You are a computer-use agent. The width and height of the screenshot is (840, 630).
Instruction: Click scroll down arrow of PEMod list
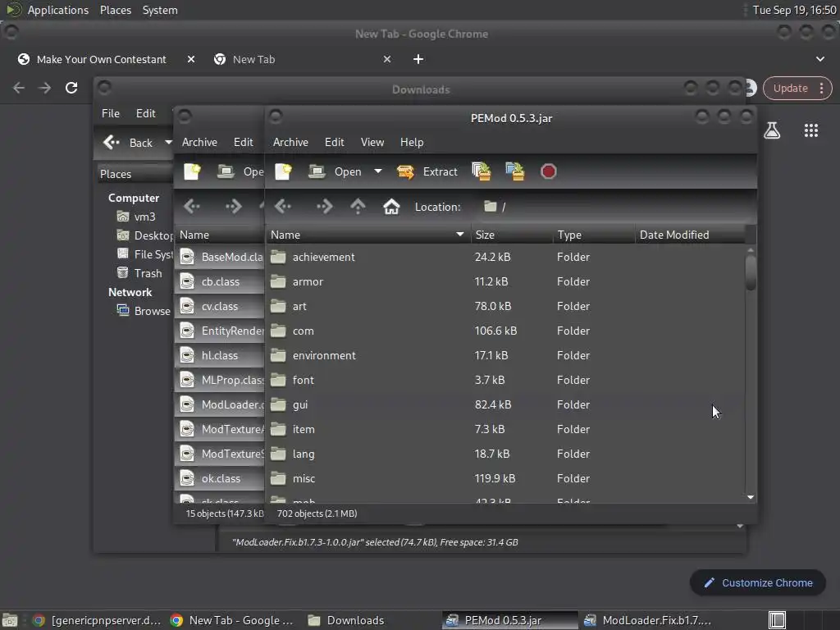(751, 497)
